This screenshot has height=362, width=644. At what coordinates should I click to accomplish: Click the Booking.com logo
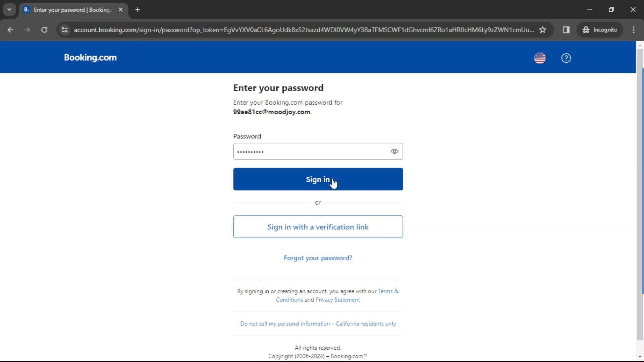pos(90,57)
